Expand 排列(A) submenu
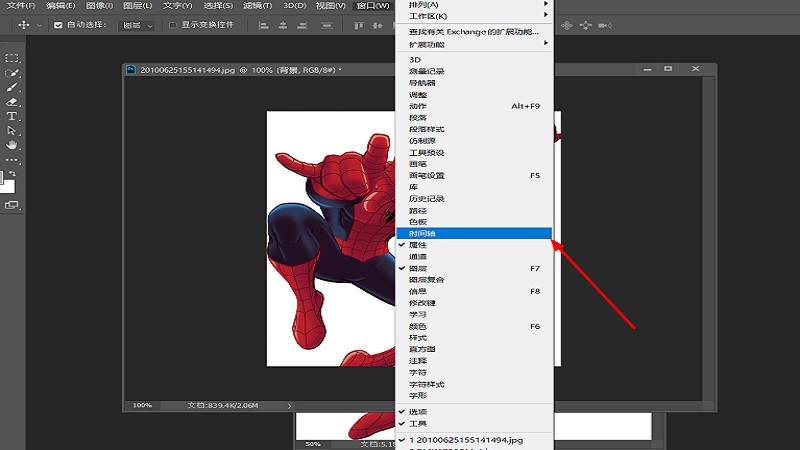 click(x=474, y=5)
